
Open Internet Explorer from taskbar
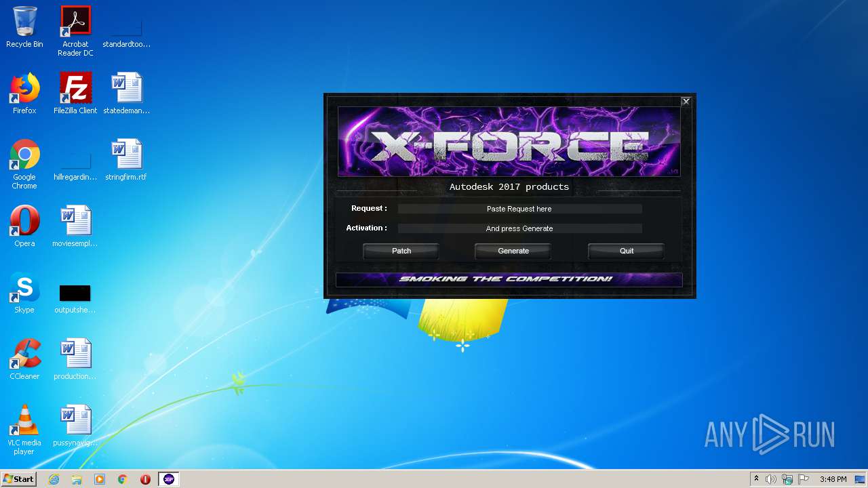point(54,479)
